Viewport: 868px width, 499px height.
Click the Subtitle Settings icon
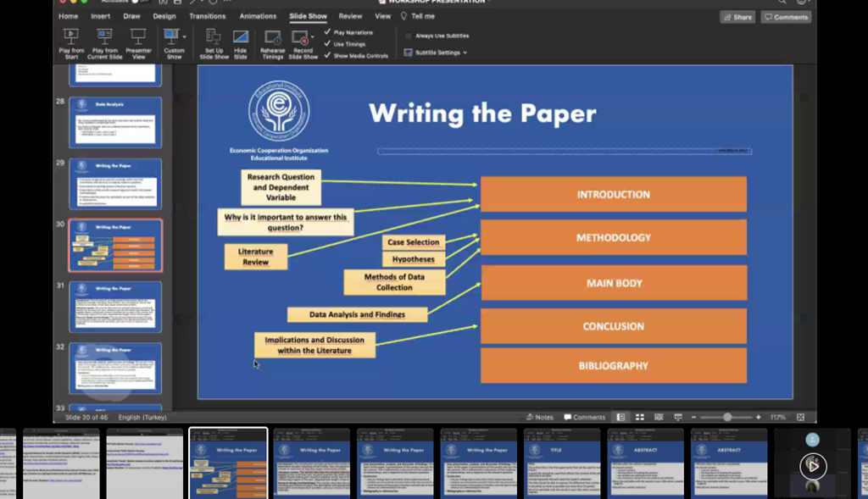(x=408, y=53)
